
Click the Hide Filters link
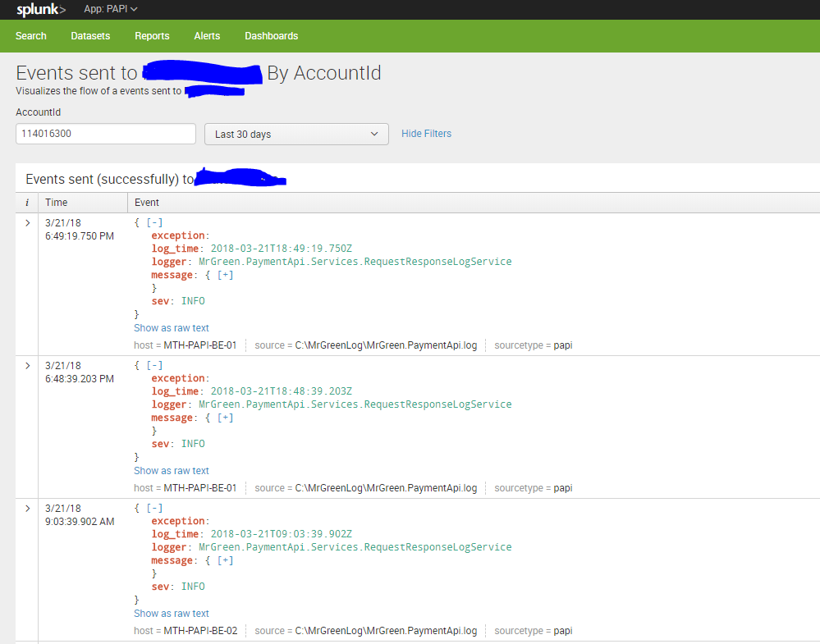click(426, 134)
